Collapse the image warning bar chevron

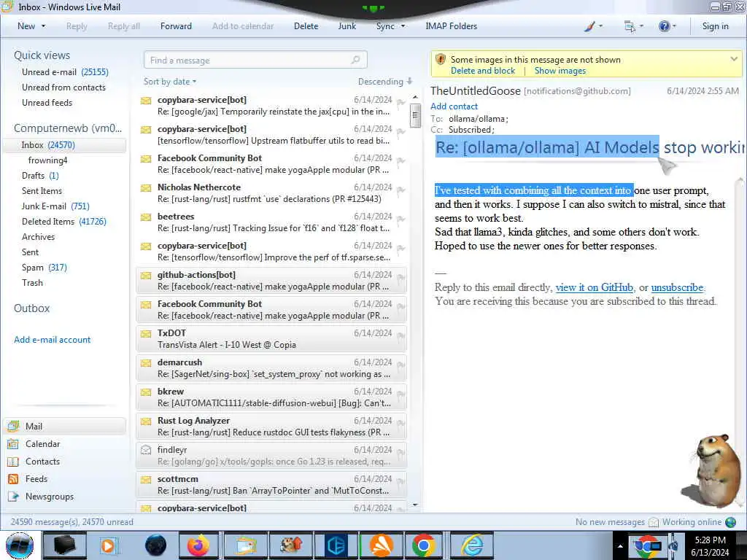[734, 59]
